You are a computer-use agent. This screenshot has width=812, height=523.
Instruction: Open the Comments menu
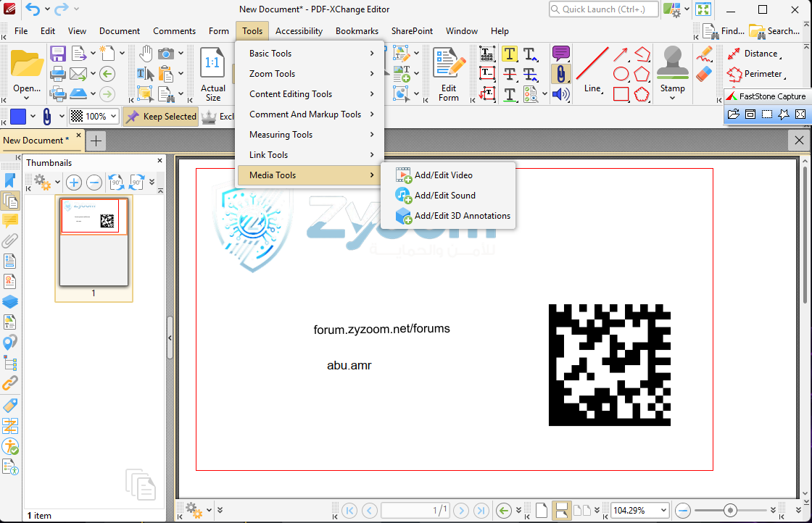tap(174, 31)
